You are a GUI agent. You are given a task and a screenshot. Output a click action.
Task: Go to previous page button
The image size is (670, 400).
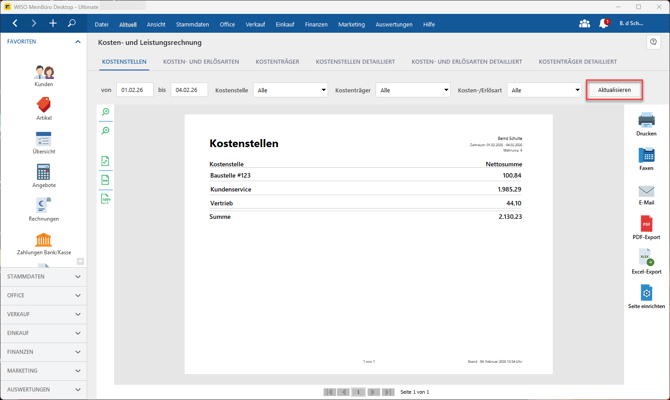coord(344,392)
